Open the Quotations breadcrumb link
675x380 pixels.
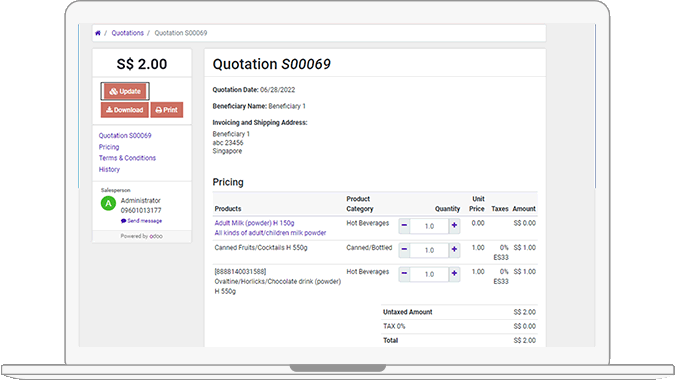point(127,33)
